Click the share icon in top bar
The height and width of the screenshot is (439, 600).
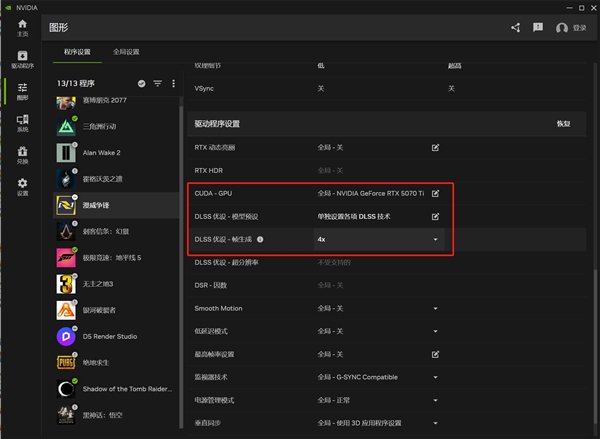tap(516, 27)
